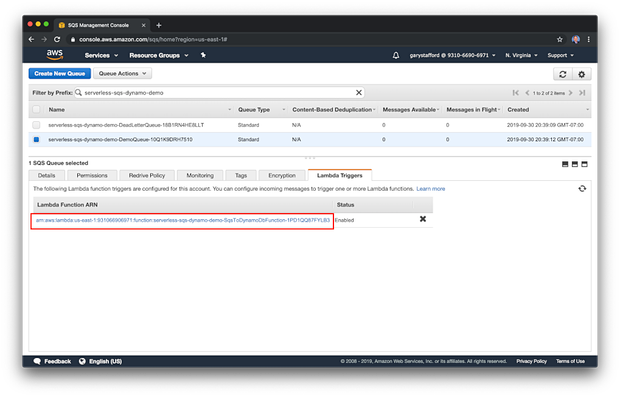
Task: Go back in browser
Action: 31,39
